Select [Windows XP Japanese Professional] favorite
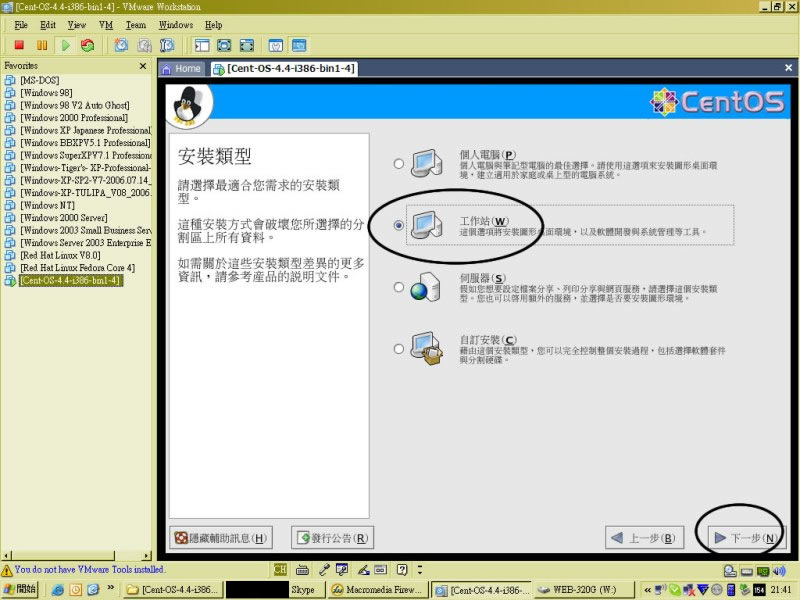The height and width of the screenshot is (600, 800). coord(86,131)
